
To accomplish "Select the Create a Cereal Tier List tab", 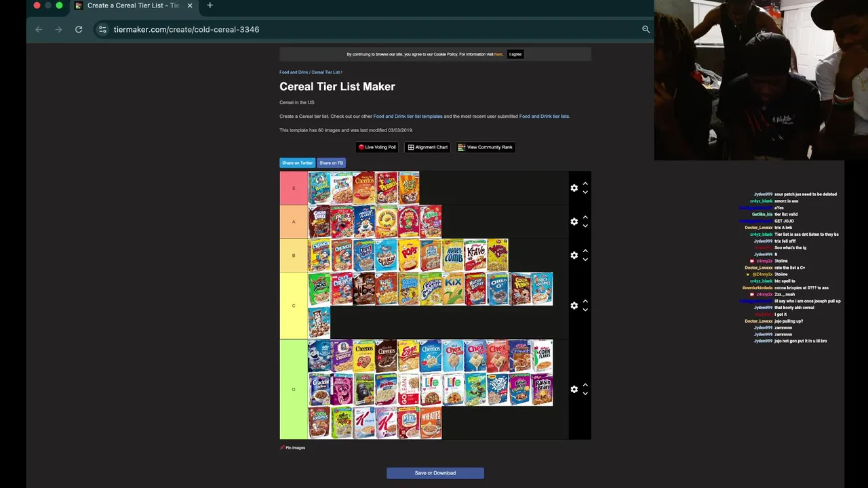I will tap(133, 5).
